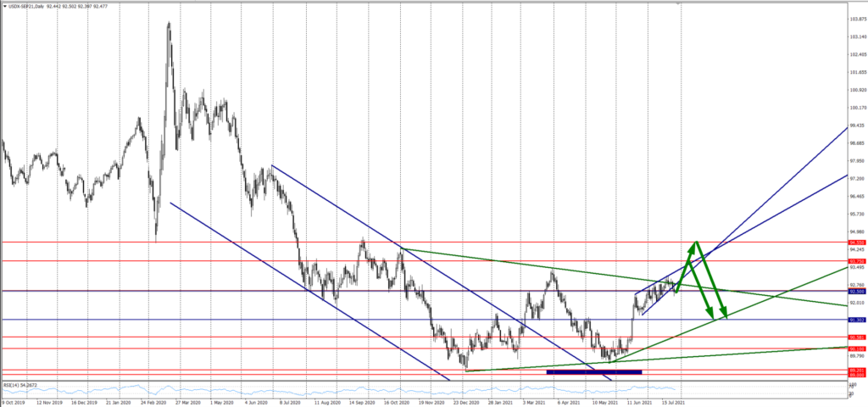Select the 94.550 red price label

[x=857, y=243]
